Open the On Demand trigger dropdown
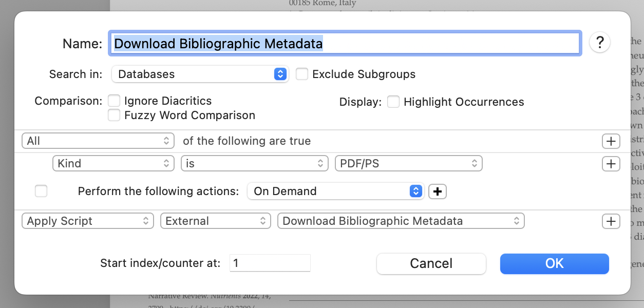 (335, 191)
